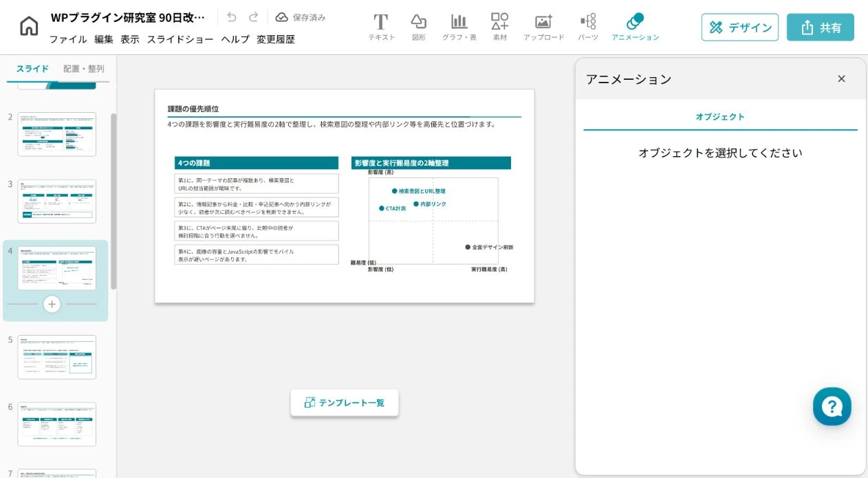The height and width of the screenshot is (478, 868).
Task: Click the cloud saved status icon
Action: (x=282, y=17)
